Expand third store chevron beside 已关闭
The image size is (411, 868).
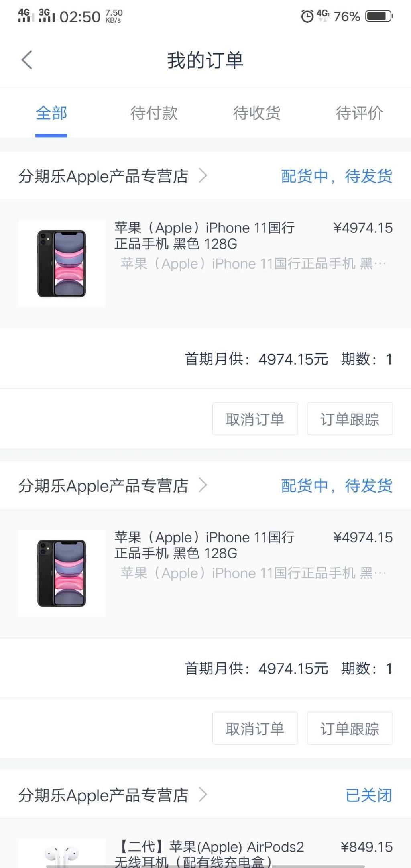[x=203, y=795]
